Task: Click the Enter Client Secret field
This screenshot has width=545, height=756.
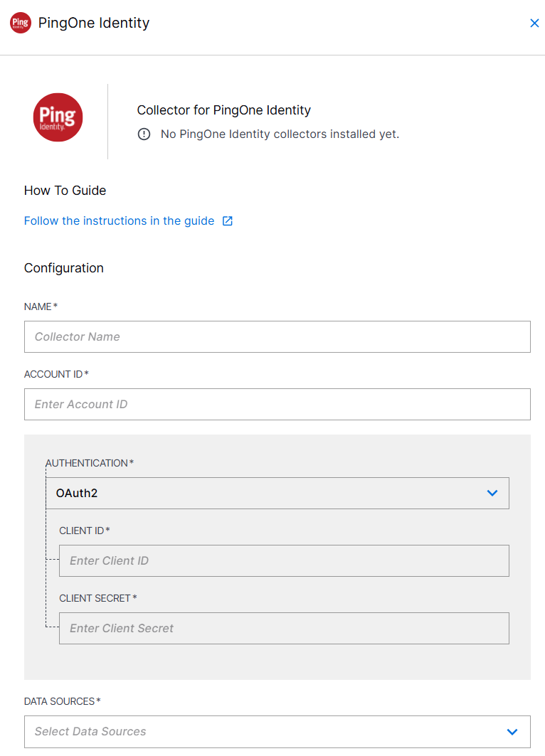Action: [284, 628]
